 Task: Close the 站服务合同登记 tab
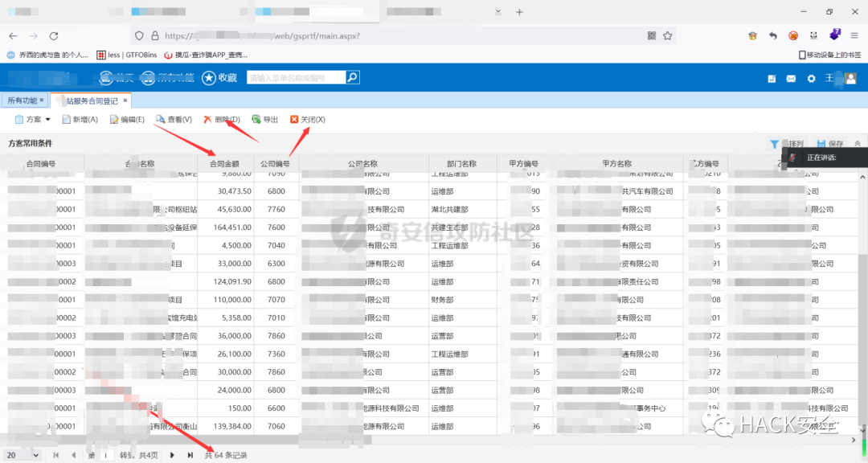[125, 100]
